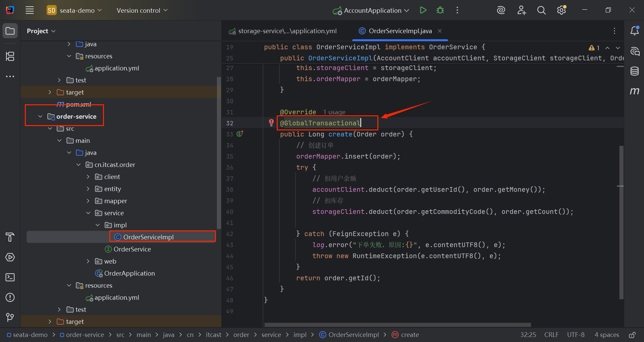Expand the entity package
The width and height of the screenshot is (644, 342).
[88, 189]
